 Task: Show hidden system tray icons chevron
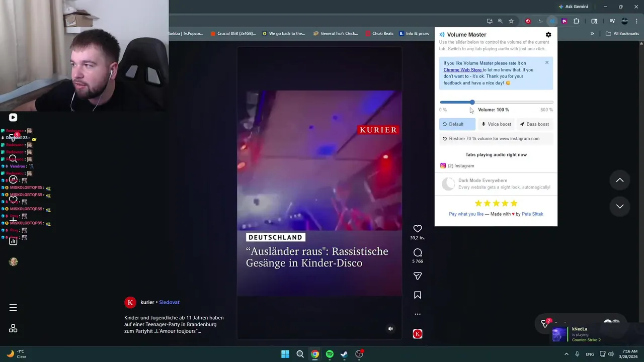(566, 354)
